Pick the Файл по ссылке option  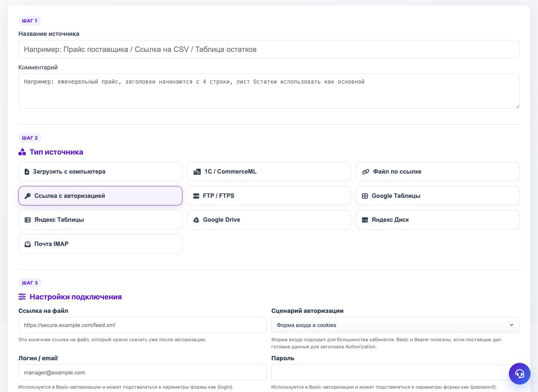click(x=437, y=172)
